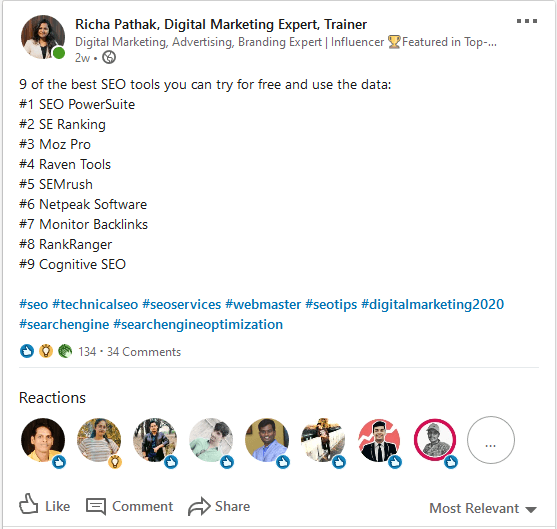Open the #searchengineoptimization hashtag link
Screen dimensions: 557x529
pyautogui.click(x=198, y=325)
